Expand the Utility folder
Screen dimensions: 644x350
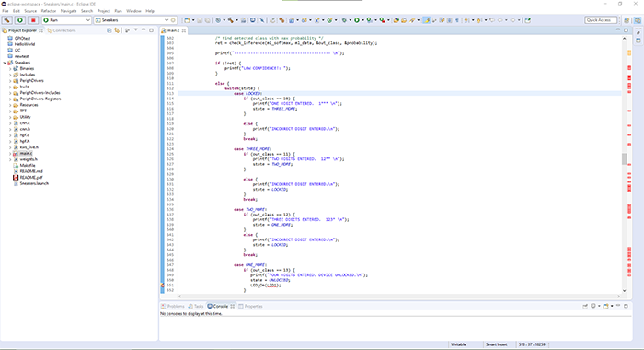click(10, 117)
